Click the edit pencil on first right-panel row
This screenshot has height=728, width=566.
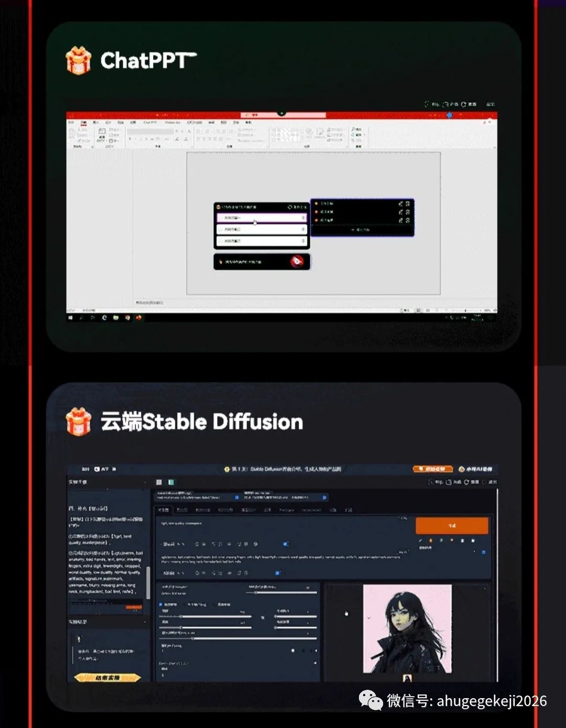coord(401,204)
